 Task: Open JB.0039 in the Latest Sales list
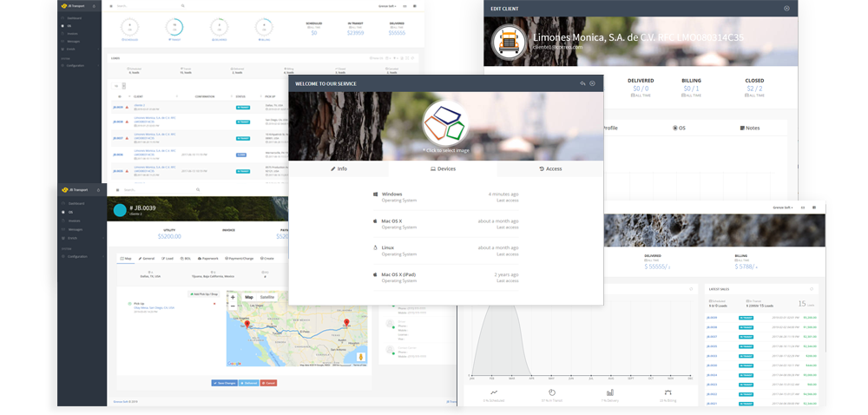(x=712, y=318)
